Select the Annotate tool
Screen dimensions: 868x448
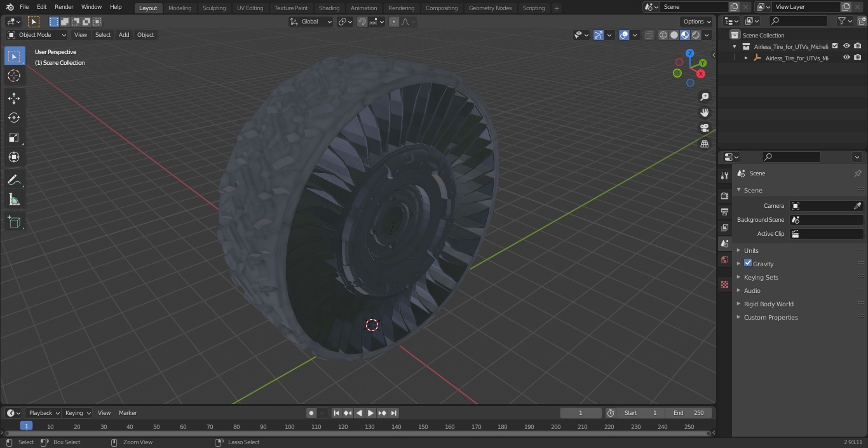(x=14, y=180)
